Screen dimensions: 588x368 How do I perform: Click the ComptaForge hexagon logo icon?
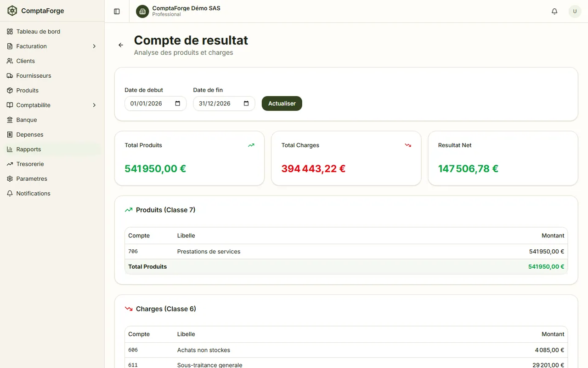pyautogui.click(x=12, y=11)
